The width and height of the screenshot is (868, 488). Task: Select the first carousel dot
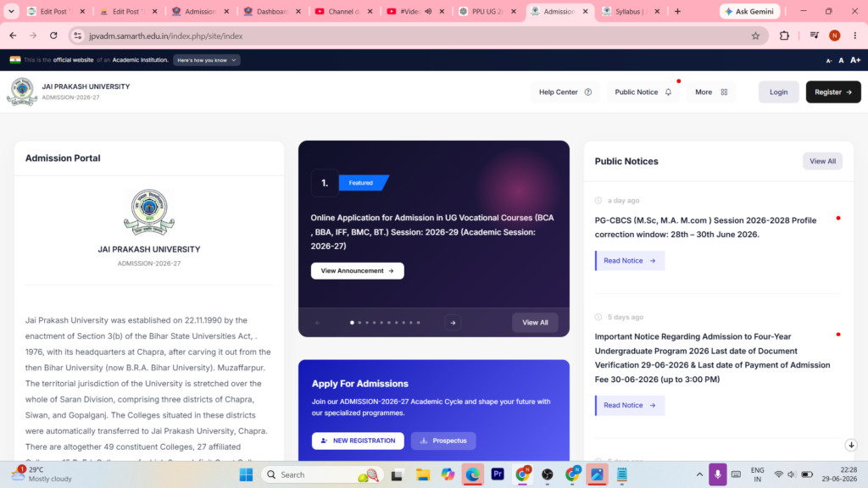click(352, 323)
